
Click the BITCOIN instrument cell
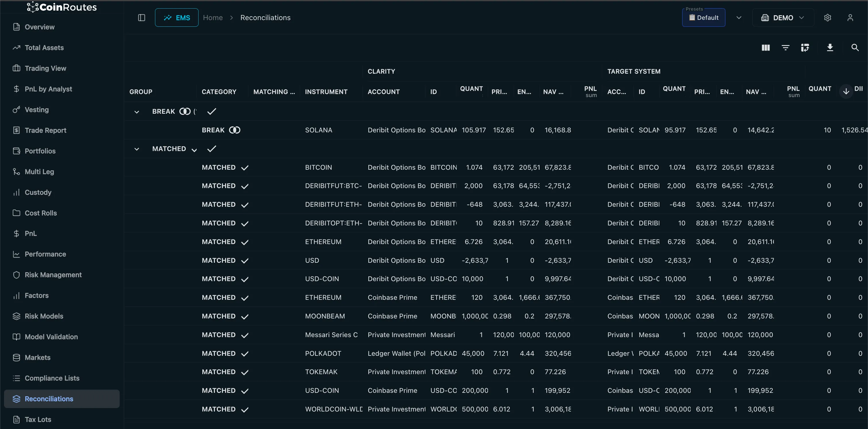tap(318, 167)
